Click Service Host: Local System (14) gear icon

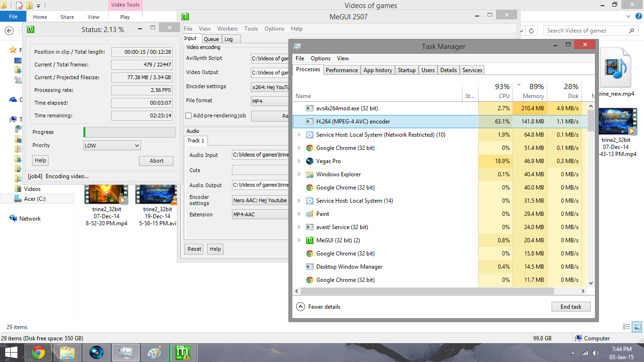click(x=310, y=201)
